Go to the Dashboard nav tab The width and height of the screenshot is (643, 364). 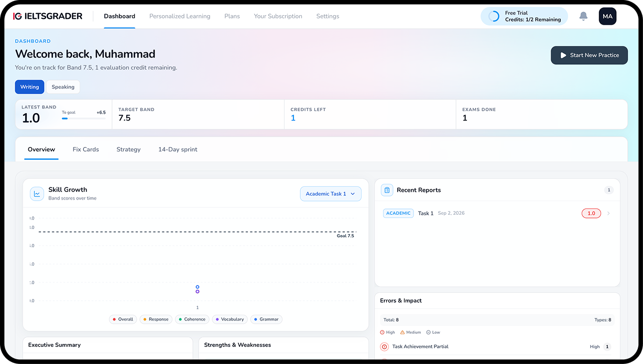[119, 16]
